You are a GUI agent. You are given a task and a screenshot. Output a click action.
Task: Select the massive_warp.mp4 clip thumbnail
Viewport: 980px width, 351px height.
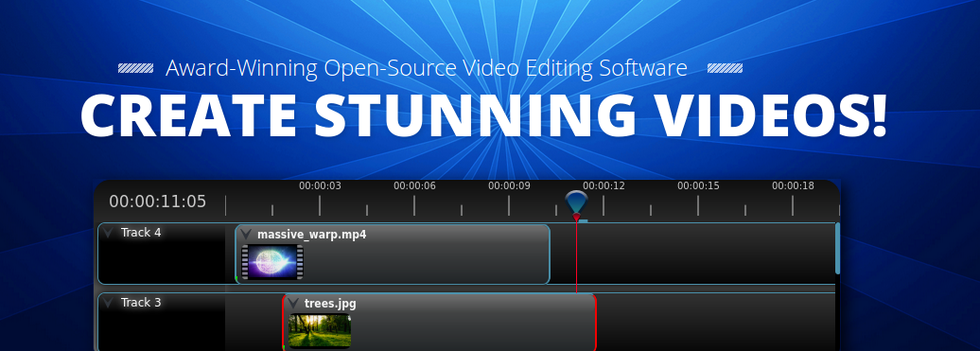(272, 262)
